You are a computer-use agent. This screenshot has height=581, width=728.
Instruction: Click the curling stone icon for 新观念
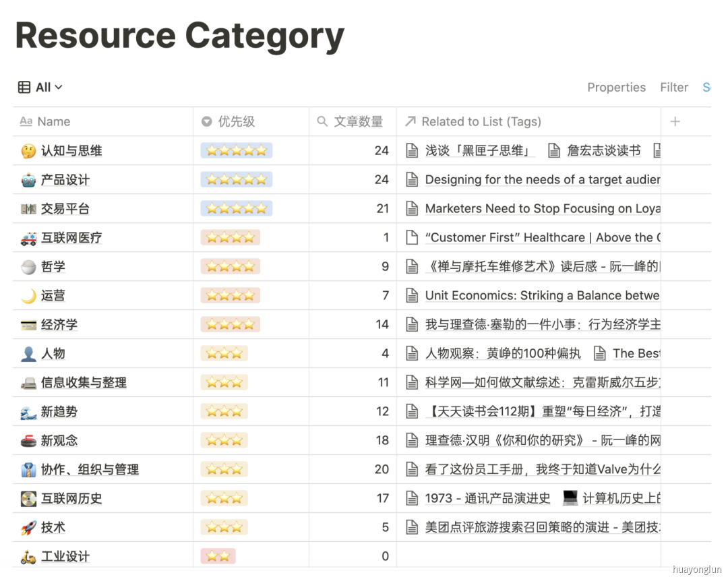click(x=28, y=441)
